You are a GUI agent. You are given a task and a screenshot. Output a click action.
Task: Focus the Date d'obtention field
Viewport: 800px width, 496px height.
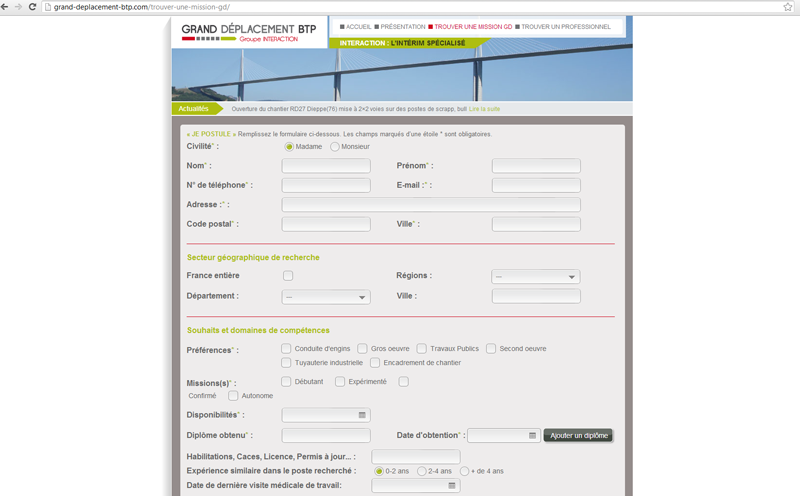point(504,435)
